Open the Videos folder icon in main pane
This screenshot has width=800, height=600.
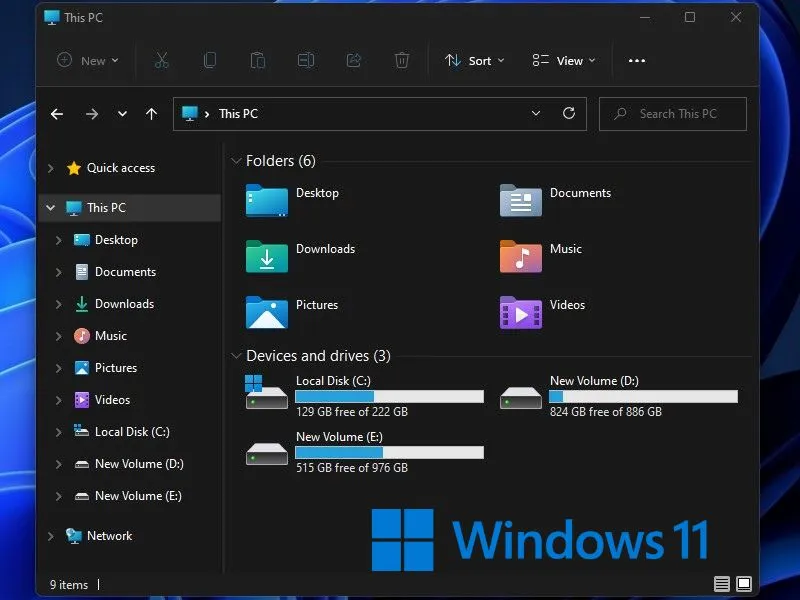[x=520, y=313]
